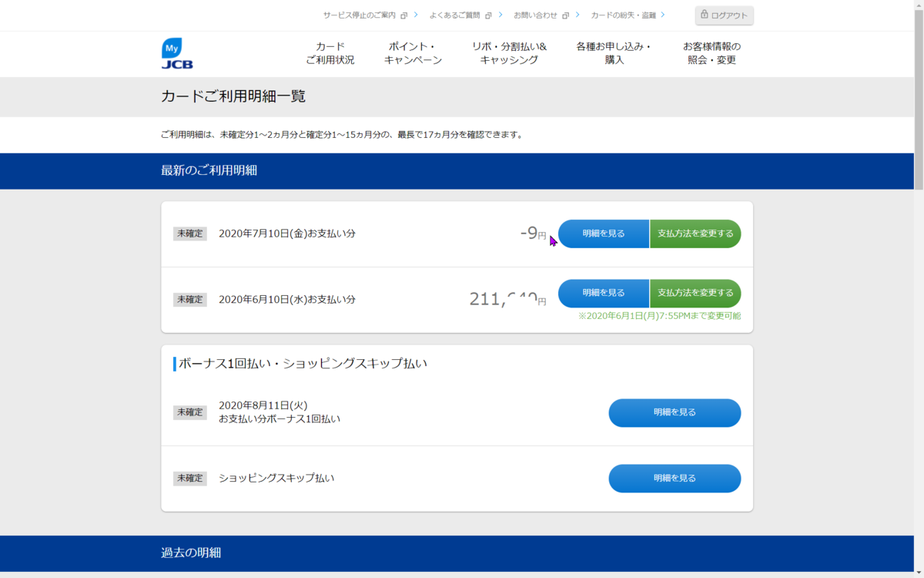Click 支払方法を変更する on the July 10 row
The height and width of the screenshot is (578, 924).
[695, 234]
